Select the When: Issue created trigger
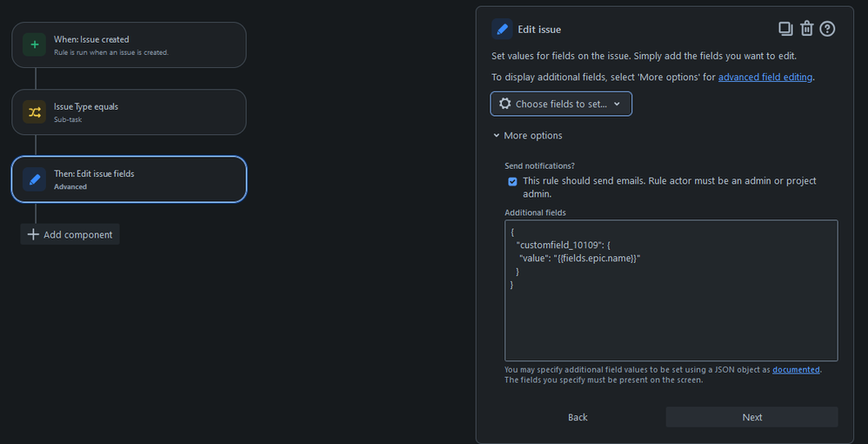 point(129,45)
